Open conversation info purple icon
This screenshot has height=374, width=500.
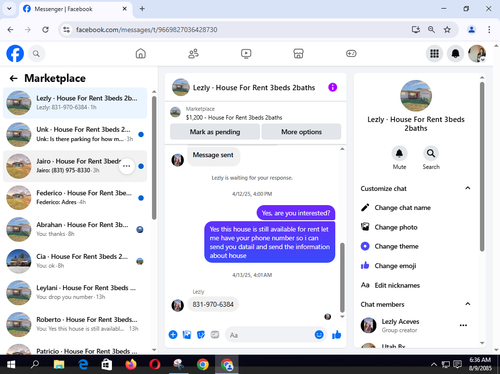pos(333,87)
